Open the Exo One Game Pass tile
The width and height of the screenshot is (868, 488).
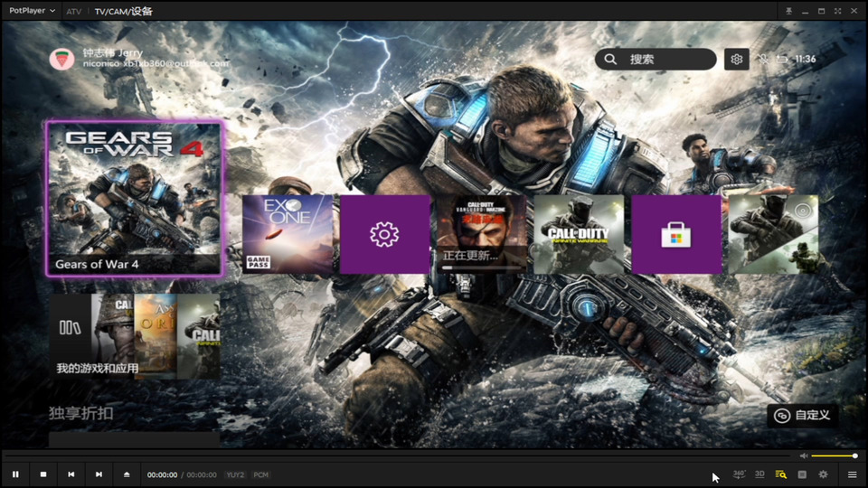click(288, 234)
